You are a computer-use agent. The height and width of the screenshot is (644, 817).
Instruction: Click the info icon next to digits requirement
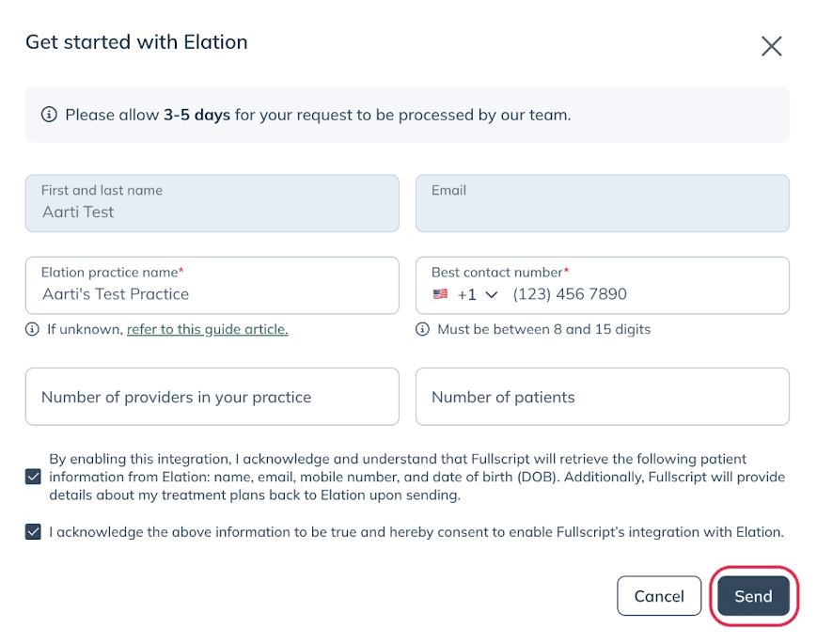click(x=422, y=329)
